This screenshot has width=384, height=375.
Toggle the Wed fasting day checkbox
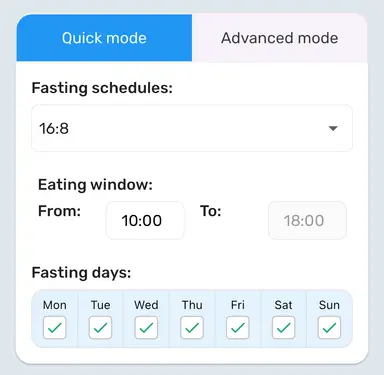(146, 328)
